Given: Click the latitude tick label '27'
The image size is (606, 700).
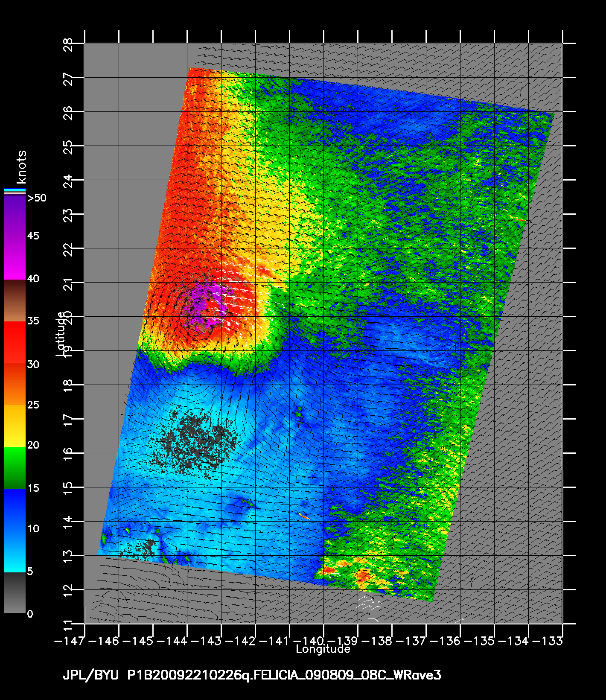Looking at the screenshot, I should [68, 79].
